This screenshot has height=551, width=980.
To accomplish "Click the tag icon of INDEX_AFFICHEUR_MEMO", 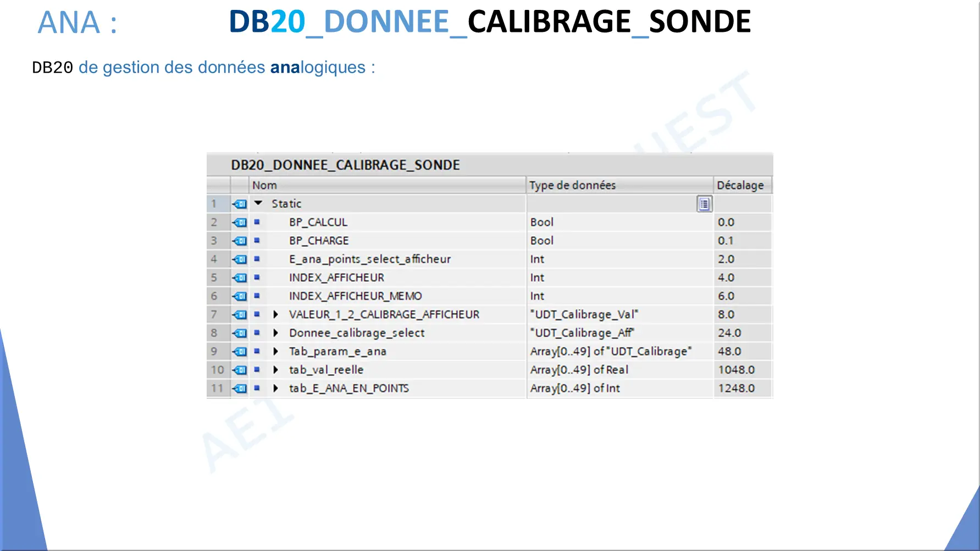I will tap(240, 296).
